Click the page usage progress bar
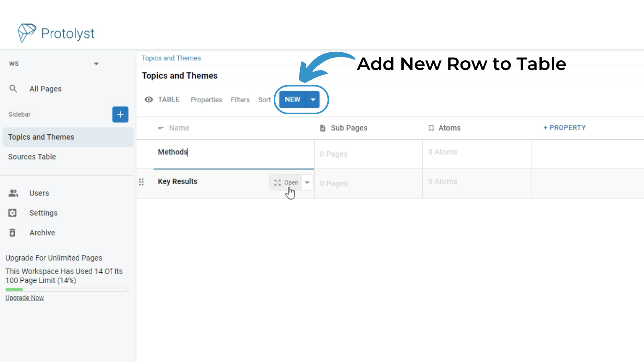 tap(67, 290)
